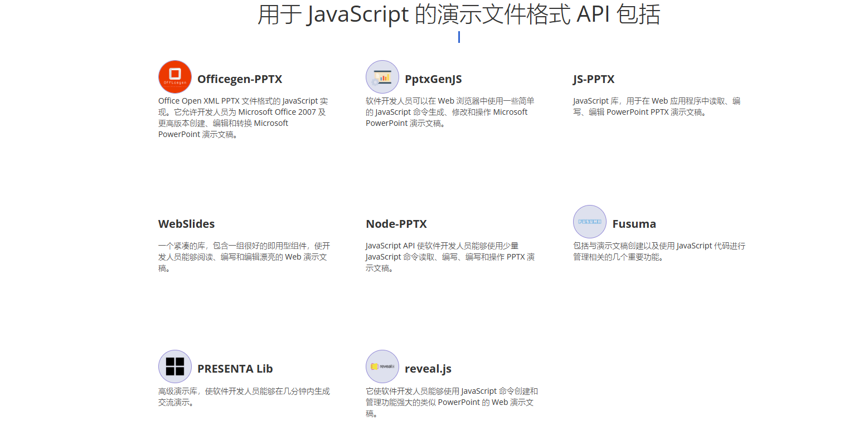Image resolution: width=868 pixels, height=435 pixels.
Task: Click the PRESENTA Lib four-squares icon
Action: coord(175,366)
